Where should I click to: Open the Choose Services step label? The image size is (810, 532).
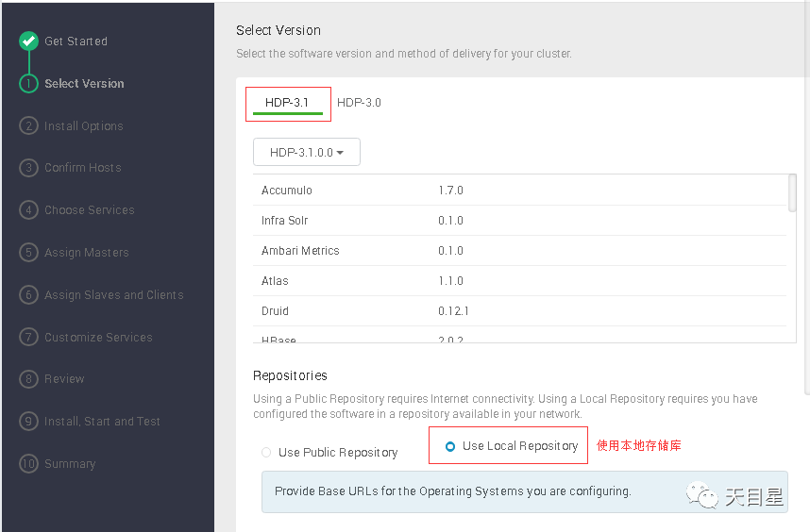(x=90, y=210)
